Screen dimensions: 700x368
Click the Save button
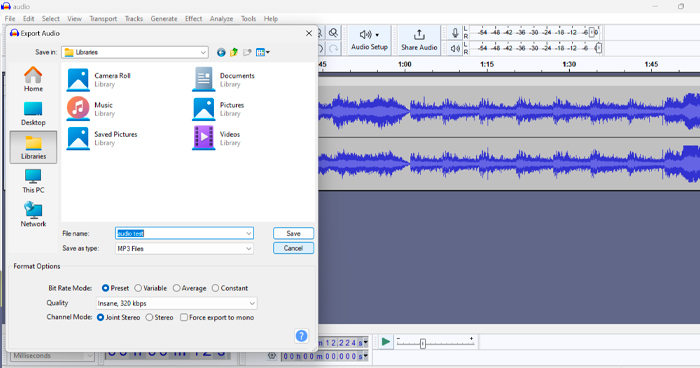293,234
